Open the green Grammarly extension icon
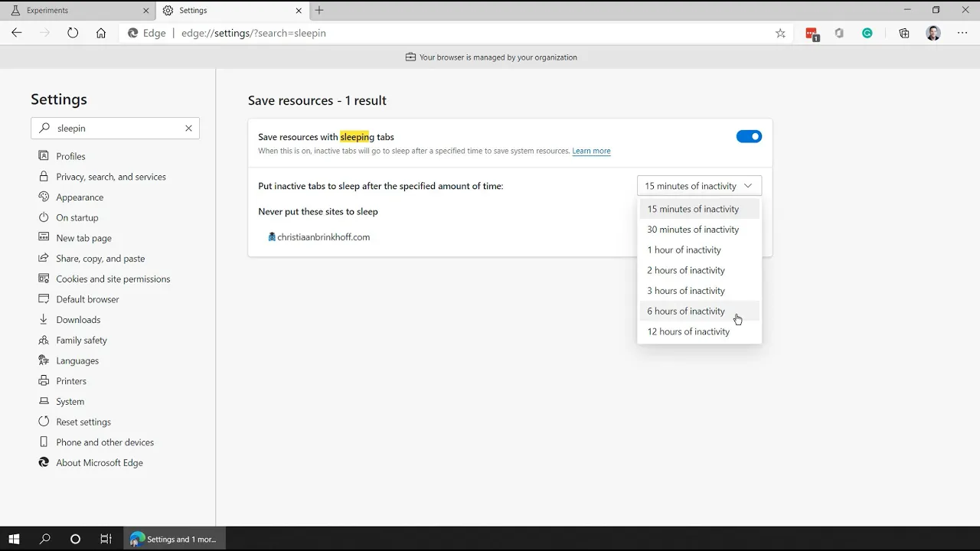Image resolution: width=980 pixels, height=551 pixels. click(867, 33)
